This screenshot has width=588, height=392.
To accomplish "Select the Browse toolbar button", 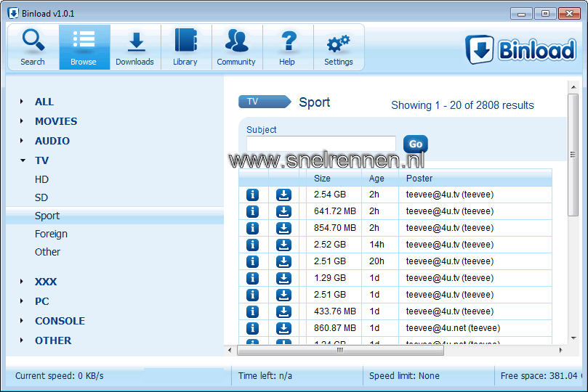I will (x=84, y=47).
